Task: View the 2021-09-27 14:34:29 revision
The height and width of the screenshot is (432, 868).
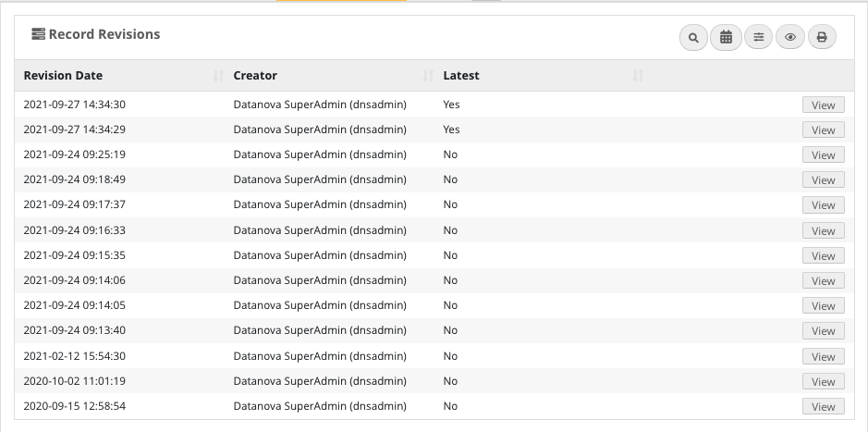Action: (823, 130)
